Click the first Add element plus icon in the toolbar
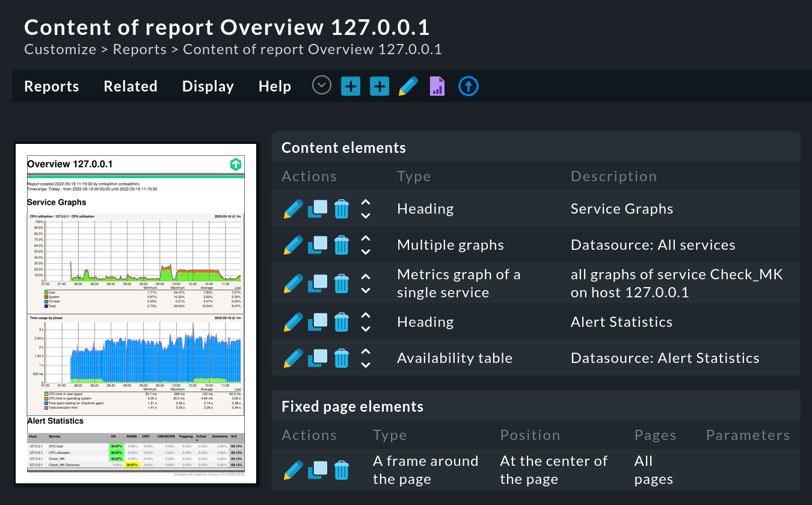The height and width of the screenshot is (505, 812). [351, 85]
